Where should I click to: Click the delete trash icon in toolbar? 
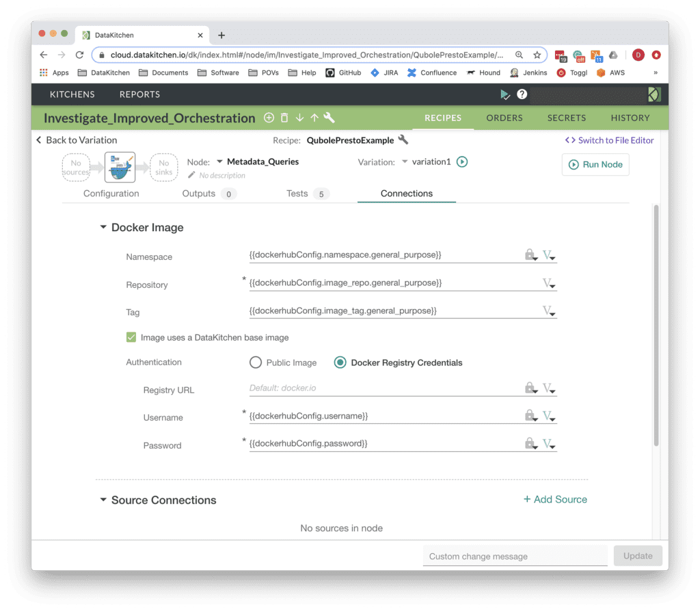(x=284, y=118)
